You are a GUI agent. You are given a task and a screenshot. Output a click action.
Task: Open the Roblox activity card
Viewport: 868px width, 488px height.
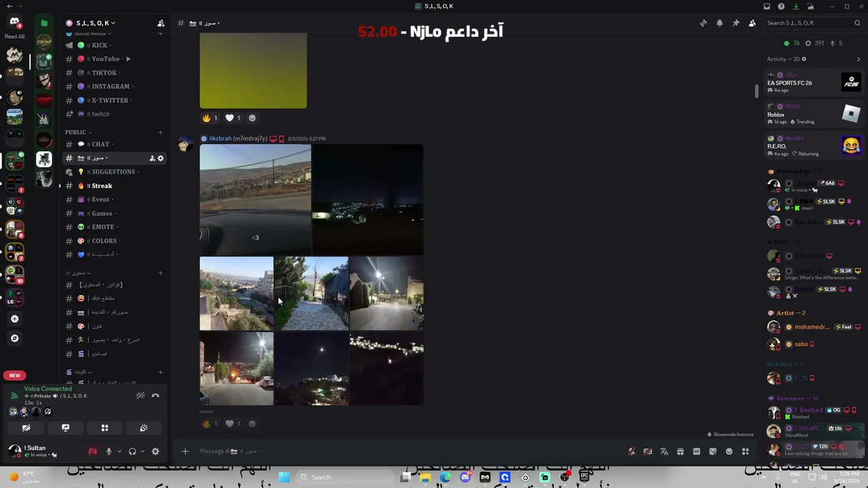(814, 114)
